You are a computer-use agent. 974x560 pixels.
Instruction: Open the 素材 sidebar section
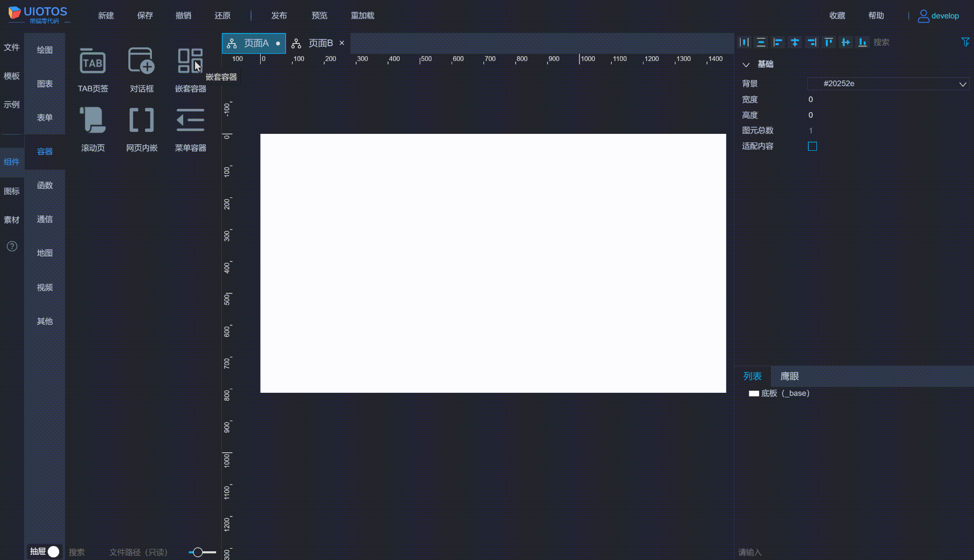pos(12,220)
